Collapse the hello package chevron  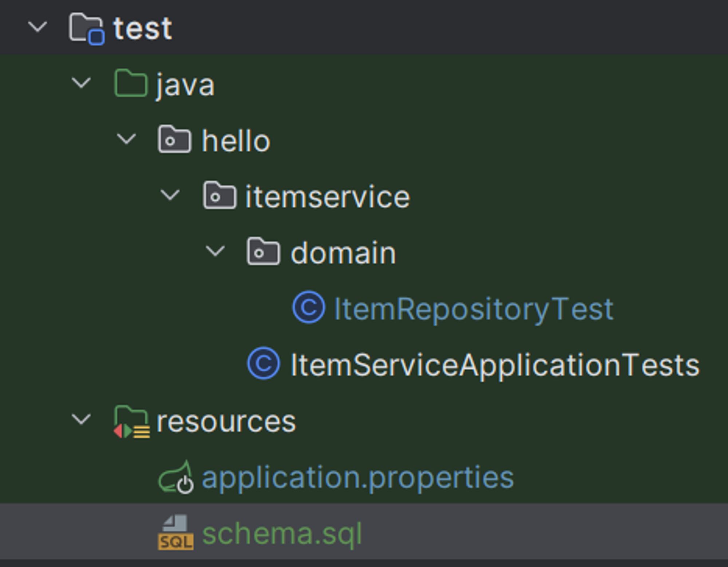126,139
